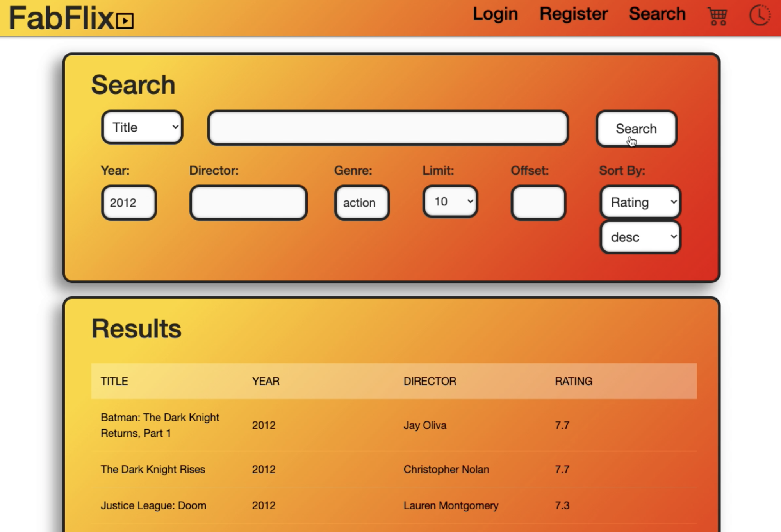Open the Search navigation item
Viewport: 781px width, 532px height.
point(658,14)
